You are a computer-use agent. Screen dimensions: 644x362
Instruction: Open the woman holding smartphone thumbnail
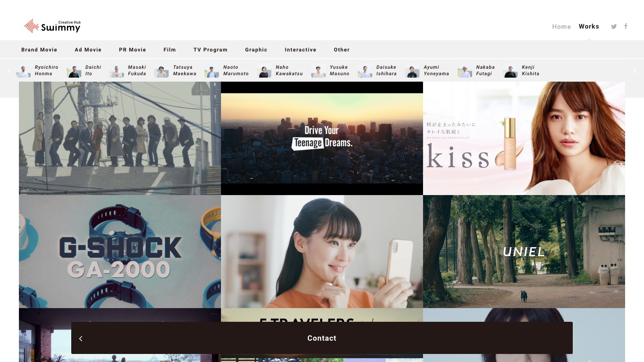point(322,252)
